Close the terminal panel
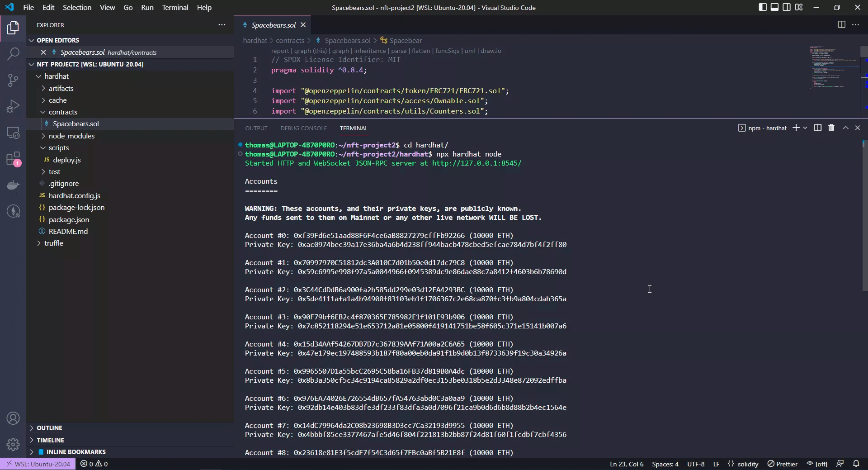This screenshot has width=868, height=470. pos(858,128)
